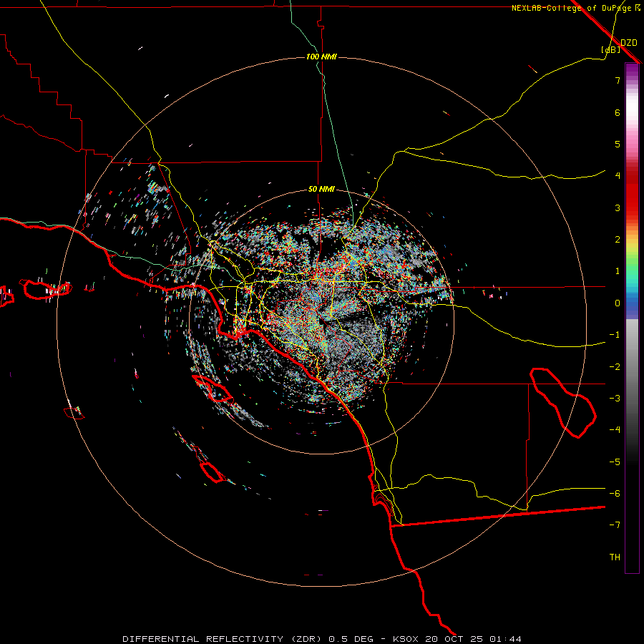Click the -5 value on color scale
644x644 pixels.
click(x=615, y=462)
